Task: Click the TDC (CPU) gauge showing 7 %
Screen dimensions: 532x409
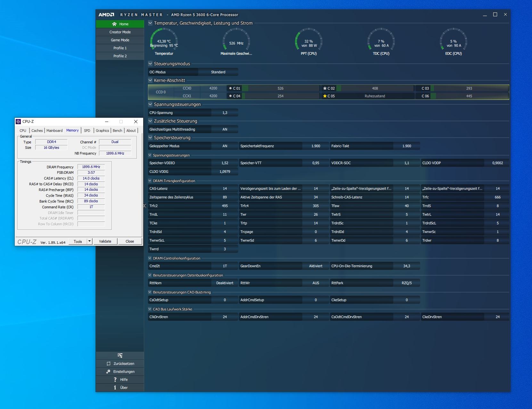Action: click(381, 41)
